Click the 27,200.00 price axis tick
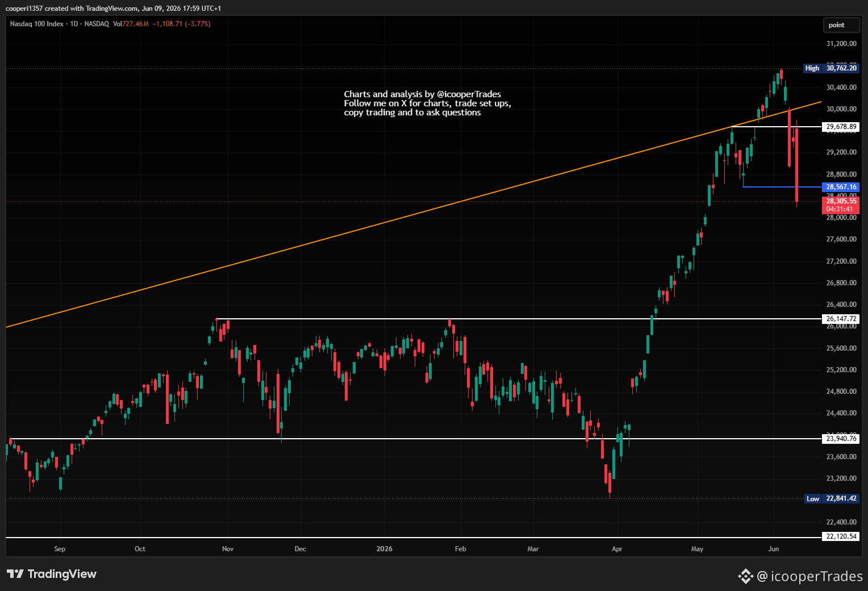The width and height of the screenshot is (868, 591). [x=841, y=261]
